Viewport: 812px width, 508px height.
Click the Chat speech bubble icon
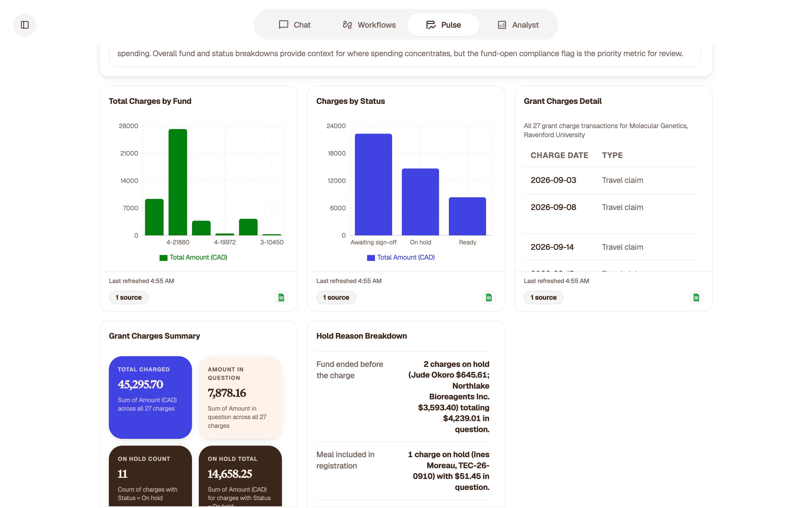coord(284,25)
